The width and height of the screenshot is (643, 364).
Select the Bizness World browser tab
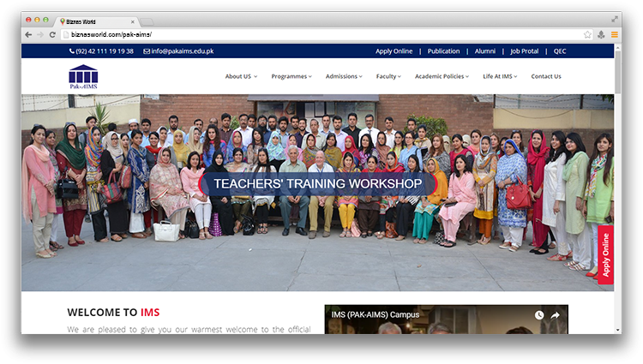[94, 21]
